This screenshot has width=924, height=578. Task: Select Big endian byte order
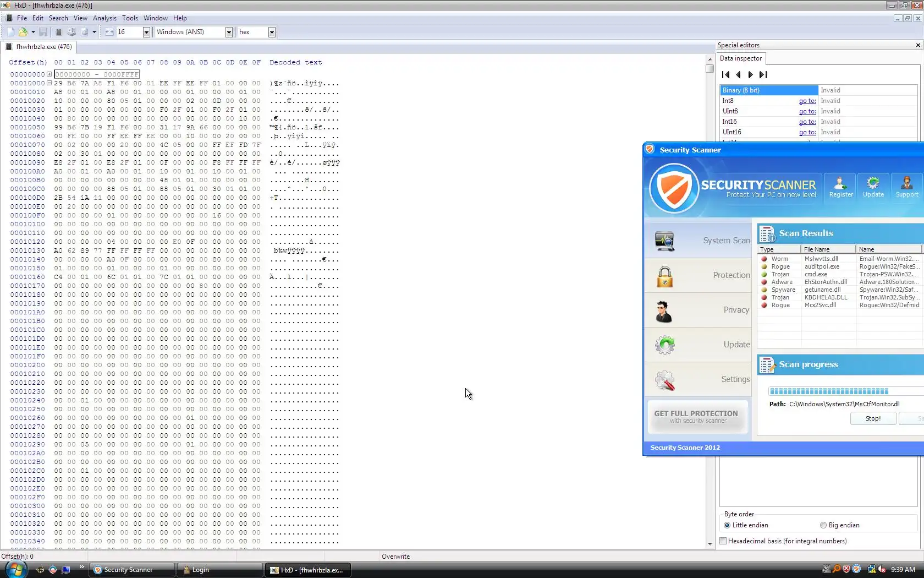point(839,525)
